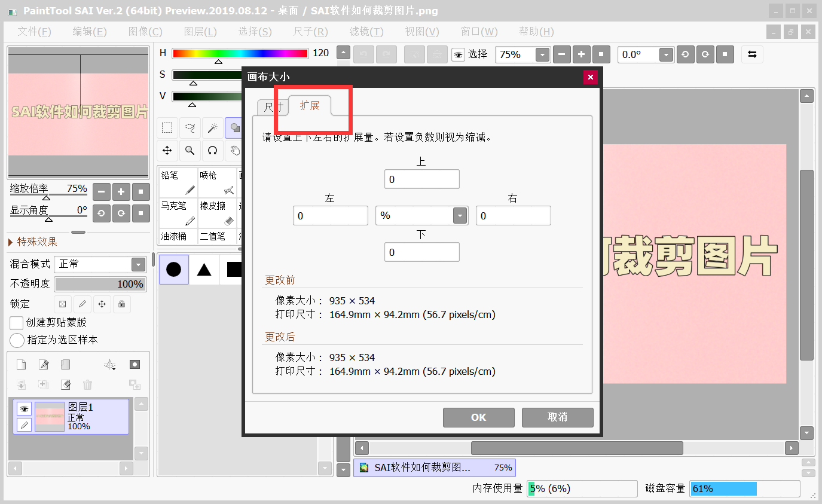The height and width of the screenshot is (504, 822).
Task: Switch to the 扩展 tab
Action: pyautogui.click(x=310, y=106)
